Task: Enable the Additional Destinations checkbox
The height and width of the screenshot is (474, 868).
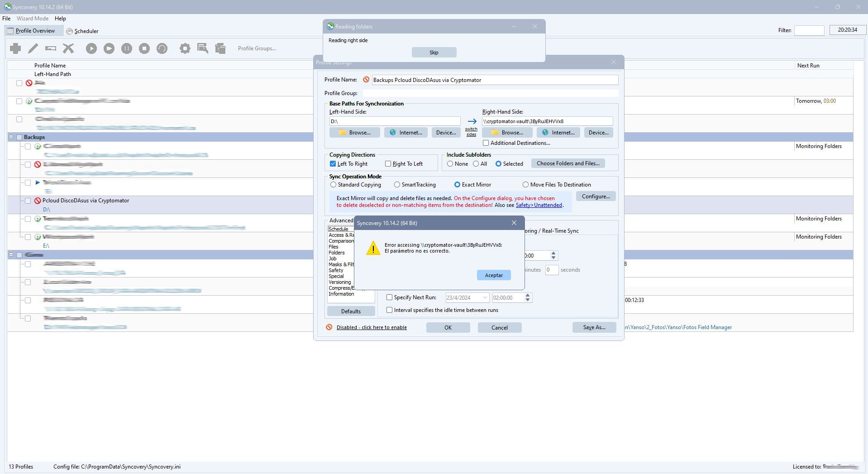Action: pyautogui.click(x=486, y=143)
